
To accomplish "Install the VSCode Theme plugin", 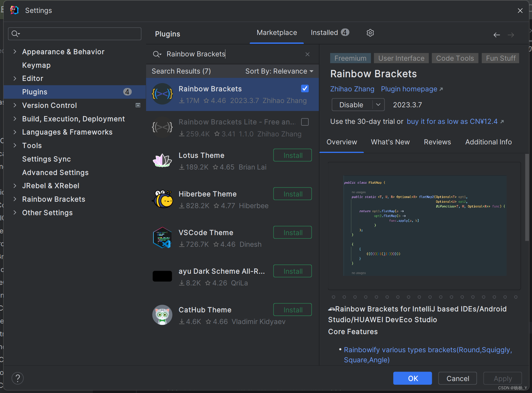I will click(x=292, y=232).
